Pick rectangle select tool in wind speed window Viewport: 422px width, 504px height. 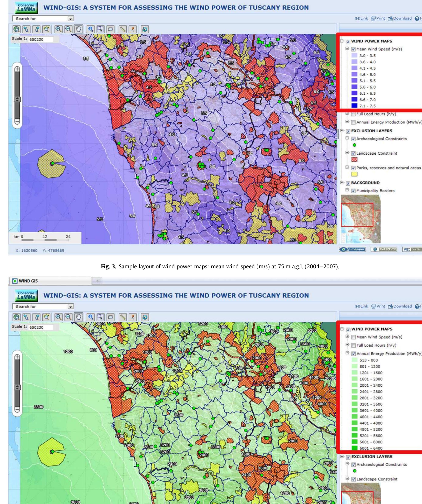tap(101, 29)
